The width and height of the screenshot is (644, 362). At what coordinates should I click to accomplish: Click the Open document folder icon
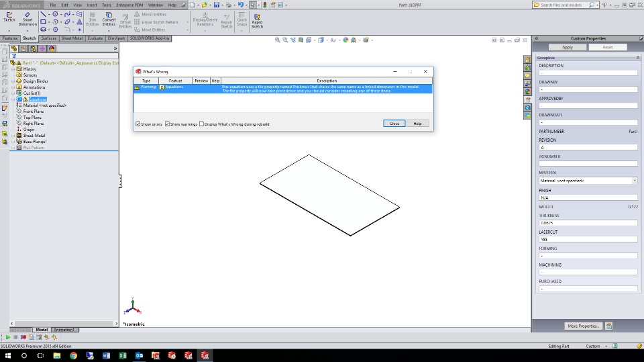pyautogui.click(x=204, y=5)
